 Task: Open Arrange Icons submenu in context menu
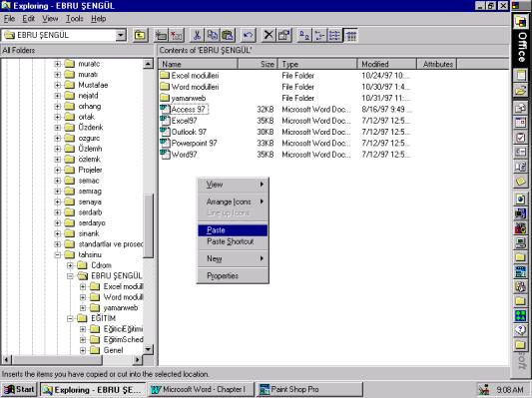coord(233,201)
